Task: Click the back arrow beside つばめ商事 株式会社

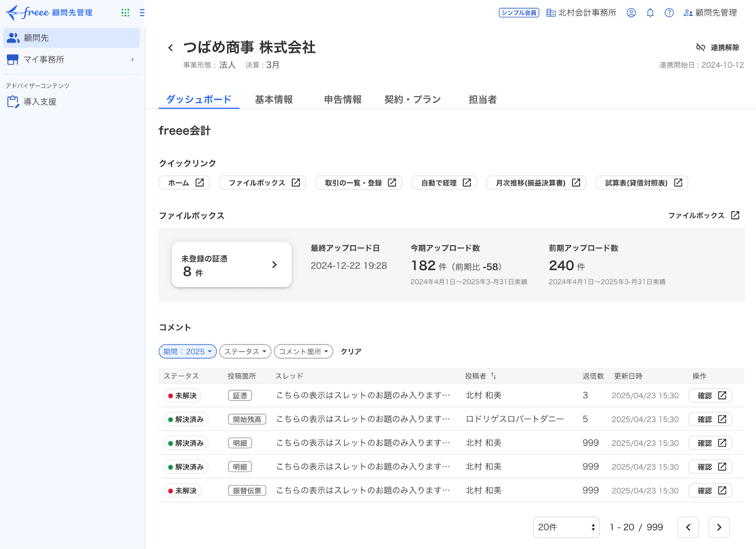Action: pos(171,48)
